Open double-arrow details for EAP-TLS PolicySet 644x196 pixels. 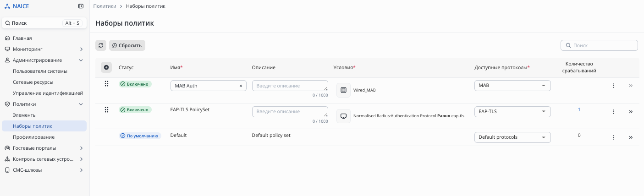(x=631, y=112)
